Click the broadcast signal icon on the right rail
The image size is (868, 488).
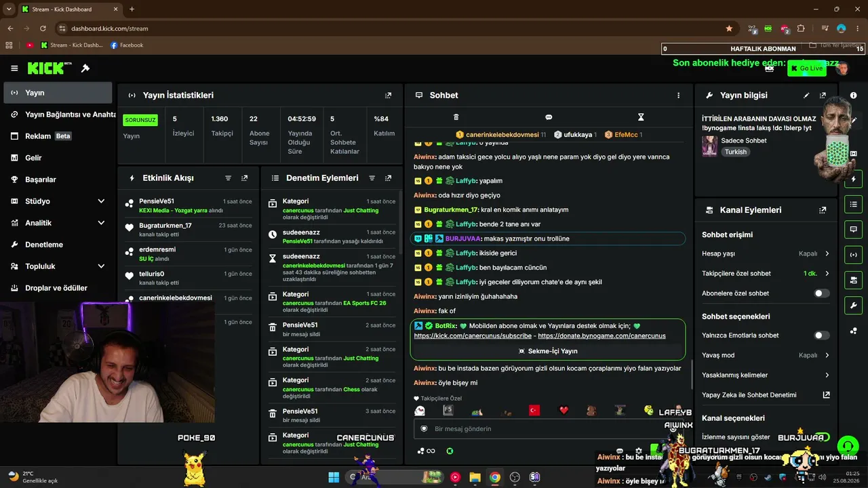(853, 255)
